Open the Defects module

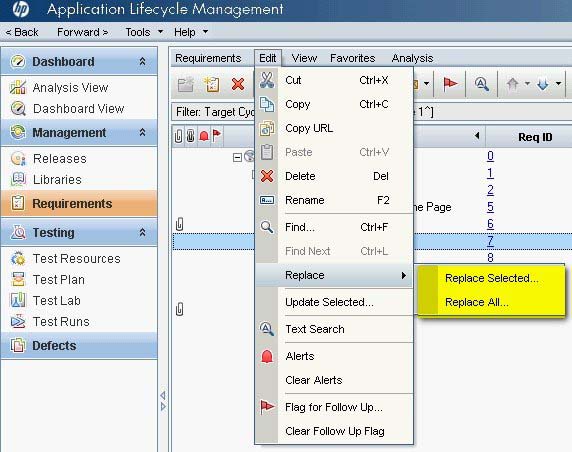[x=54, y=345]
